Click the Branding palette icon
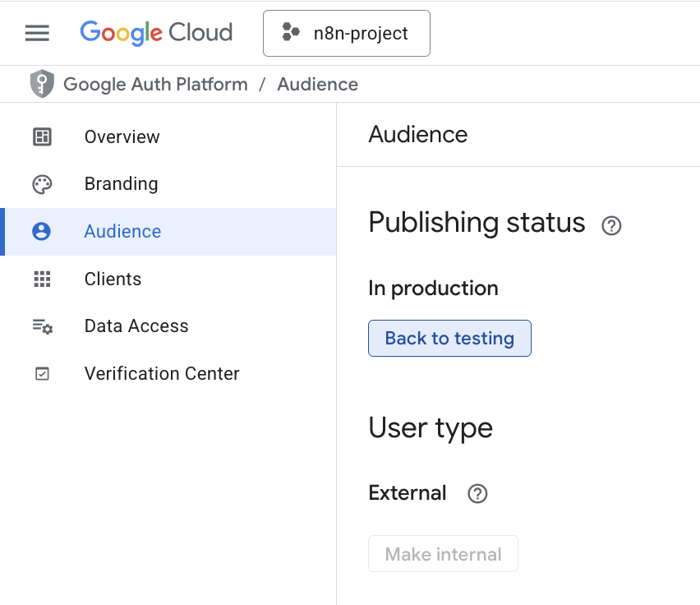The height and width of the screenshot is (605, 700). click(x=42, y=184)
